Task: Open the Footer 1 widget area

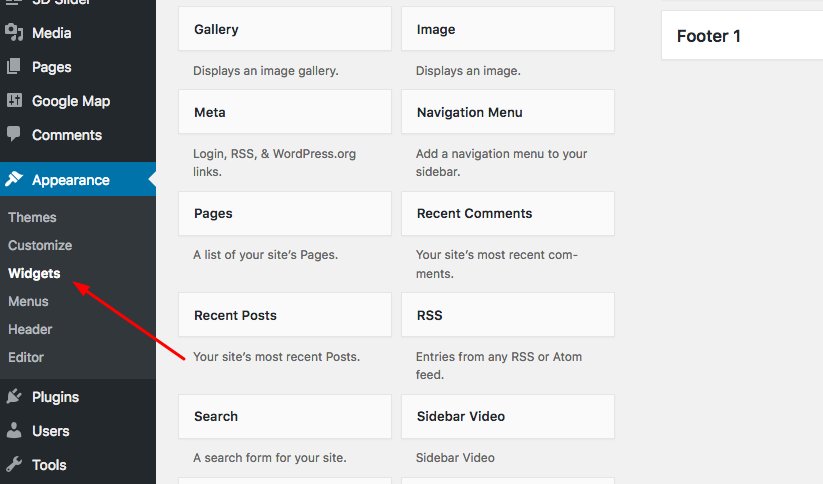Action: (742, 36)
